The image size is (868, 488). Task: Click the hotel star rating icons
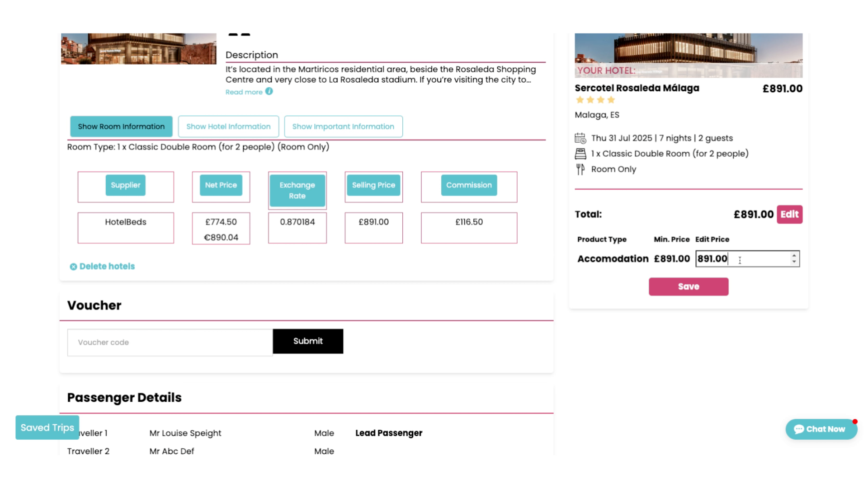point(595,100)
